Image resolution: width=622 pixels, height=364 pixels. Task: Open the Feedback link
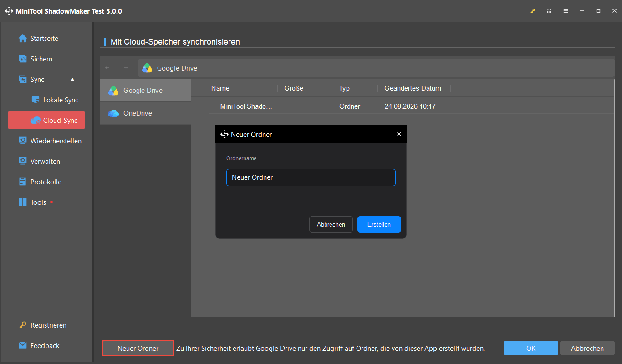coord(45,346)
